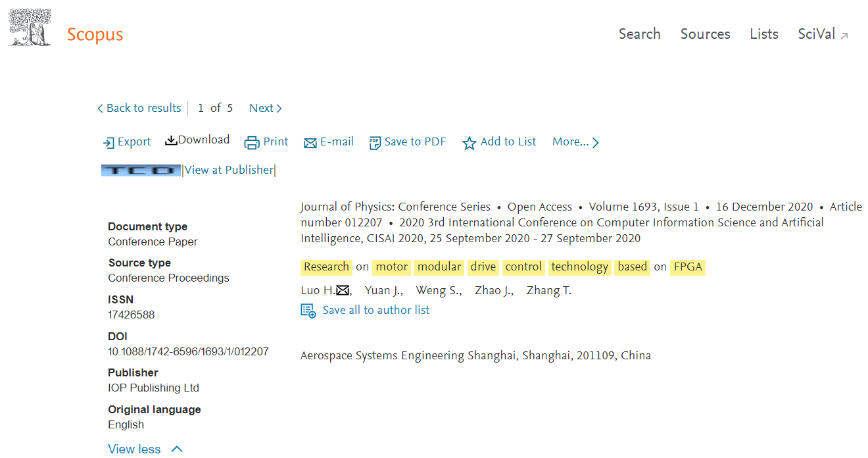Open View at Publisher link
The height and width of the screenshot is (458, 868).
[x=229, y=170]
